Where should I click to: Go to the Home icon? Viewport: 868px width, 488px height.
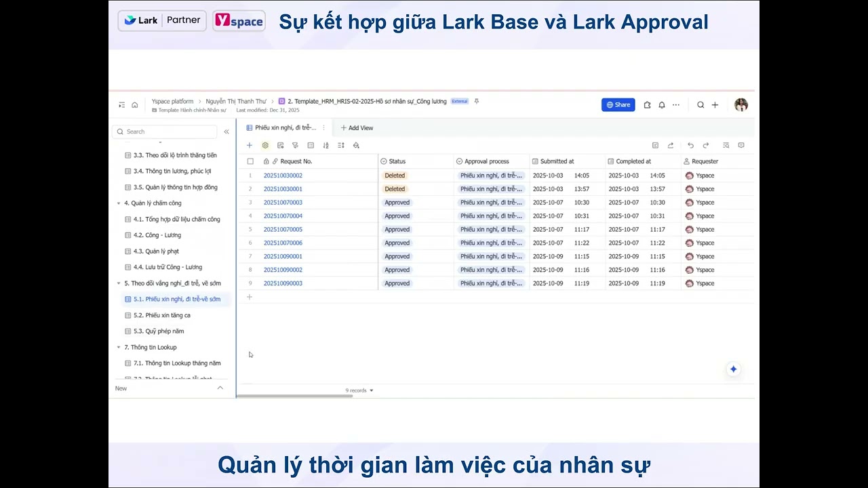coord(135,105)
